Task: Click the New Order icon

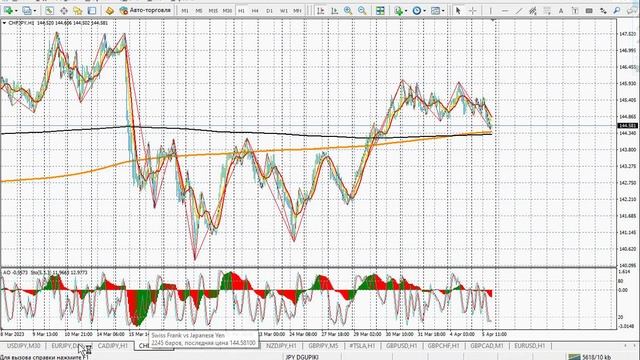Action: coord(109,11)
